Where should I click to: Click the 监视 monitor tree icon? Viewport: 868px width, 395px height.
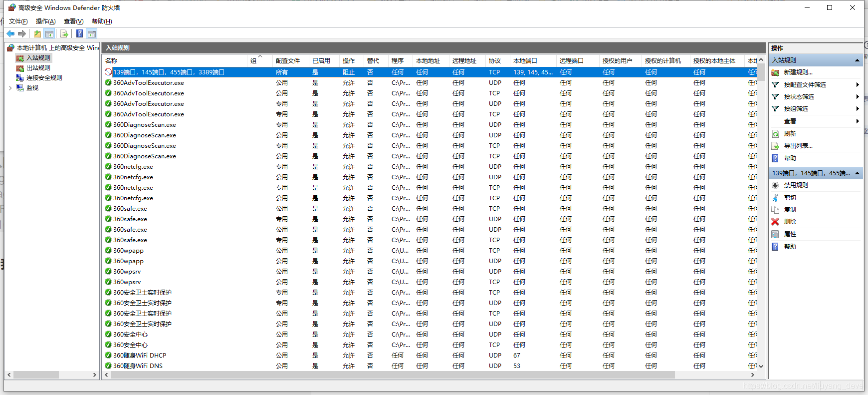tap(20, 88)
